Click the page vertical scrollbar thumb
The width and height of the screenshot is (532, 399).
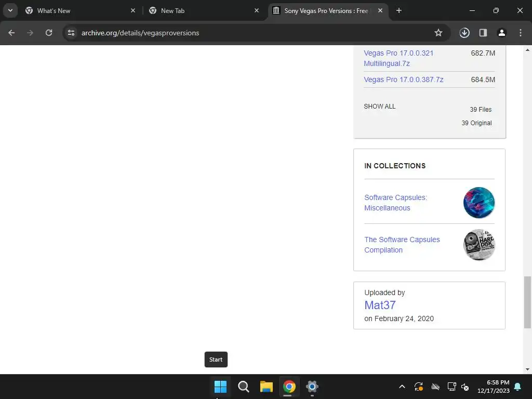click(x=527, y=302)
